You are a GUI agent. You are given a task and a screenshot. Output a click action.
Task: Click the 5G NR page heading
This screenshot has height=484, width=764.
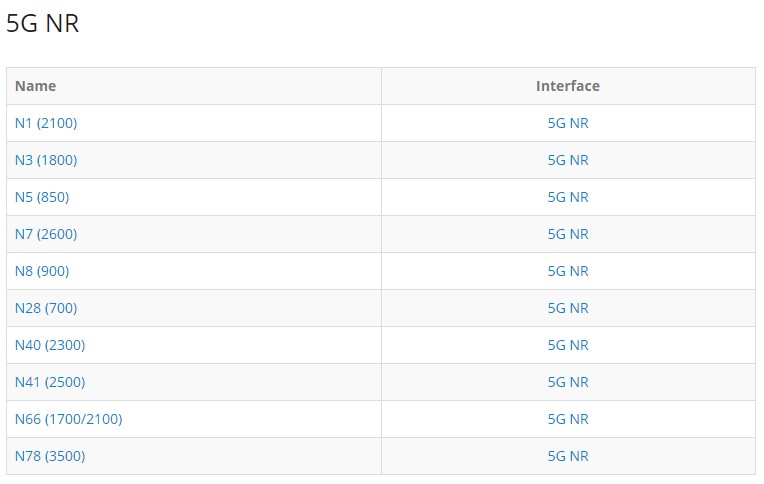(42, 23)
